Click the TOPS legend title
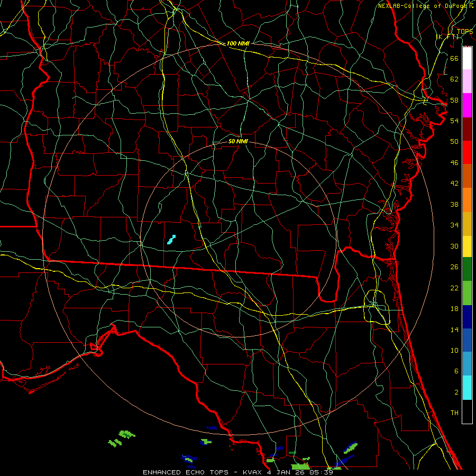 pos(465,31)
